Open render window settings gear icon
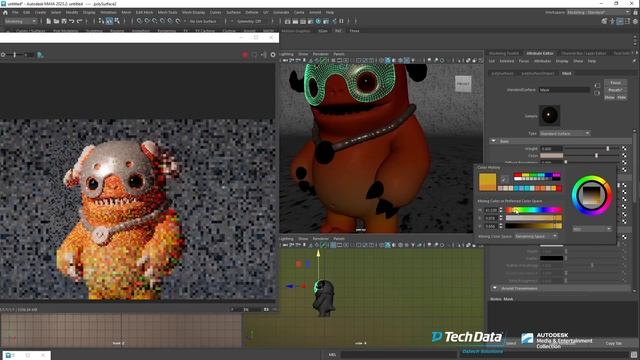This screenshot has height=360, width=640. tap(273, 55)
